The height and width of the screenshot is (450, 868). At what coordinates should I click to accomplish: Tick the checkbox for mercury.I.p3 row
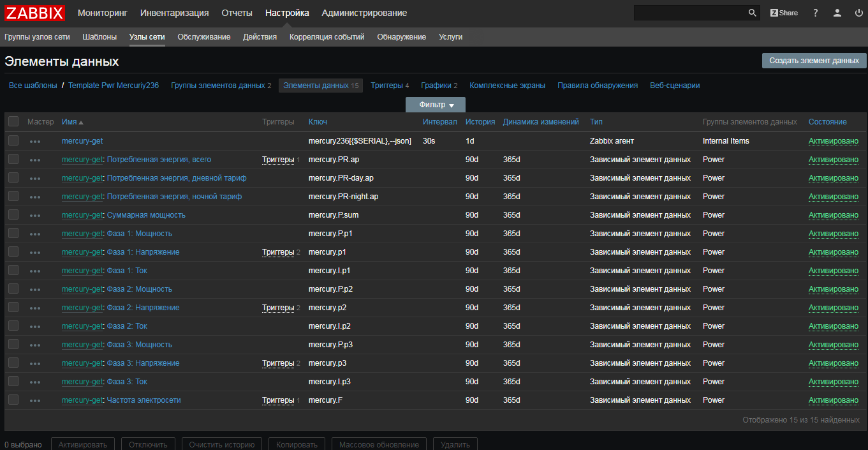[13, 382]
